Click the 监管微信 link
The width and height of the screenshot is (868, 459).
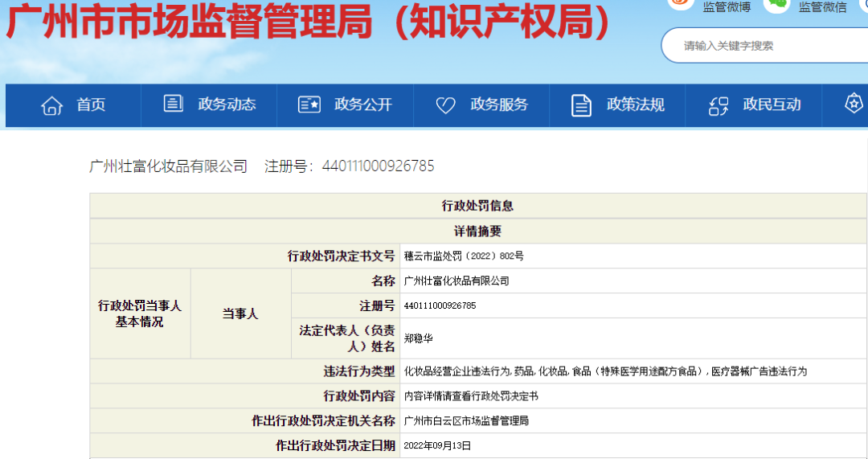click(823, 6)
